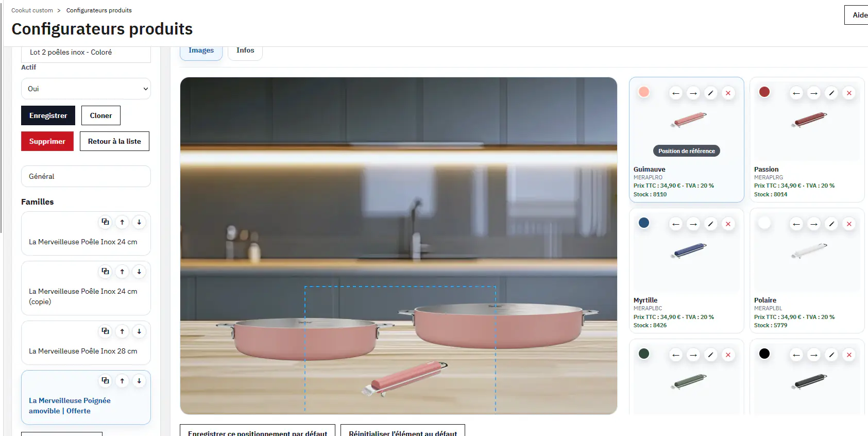Open the Général section
The image size is (868, 436).
tap(86, 176)
